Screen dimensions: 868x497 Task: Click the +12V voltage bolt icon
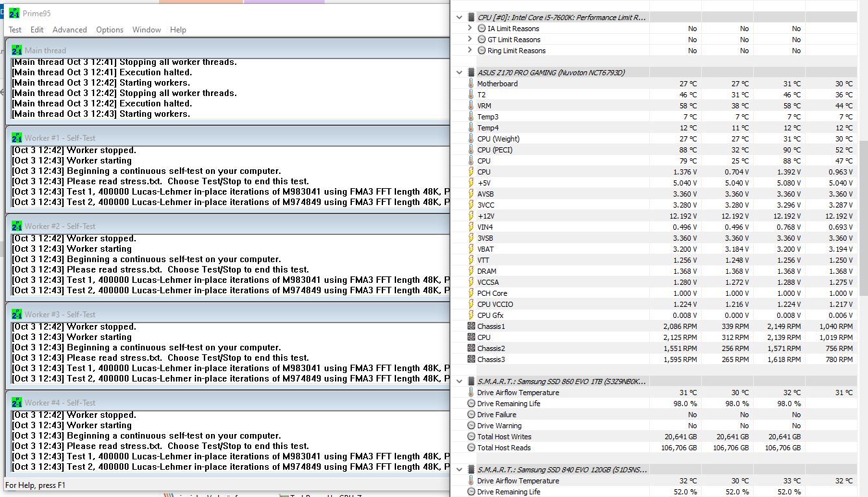pyautogui.click(x=471, y=216)
